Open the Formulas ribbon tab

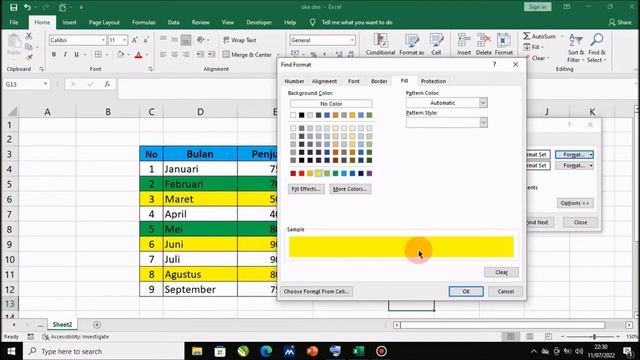point(144,22)
